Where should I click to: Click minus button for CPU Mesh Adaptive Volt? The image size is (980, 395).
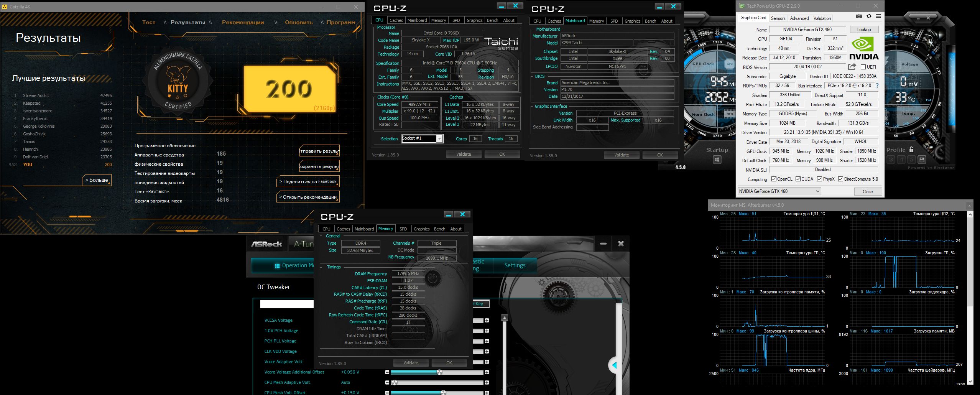(x=387, y=383)
